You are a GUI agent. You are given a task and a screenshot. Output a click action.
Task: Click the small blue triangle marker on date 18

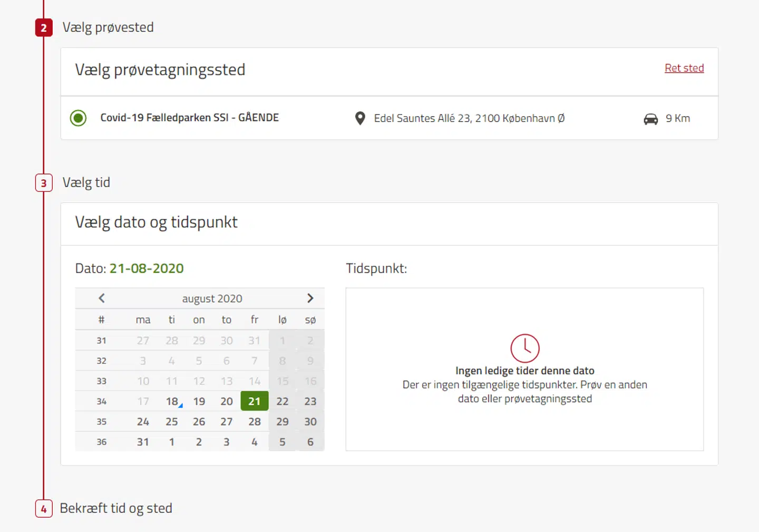click(180, 405)
